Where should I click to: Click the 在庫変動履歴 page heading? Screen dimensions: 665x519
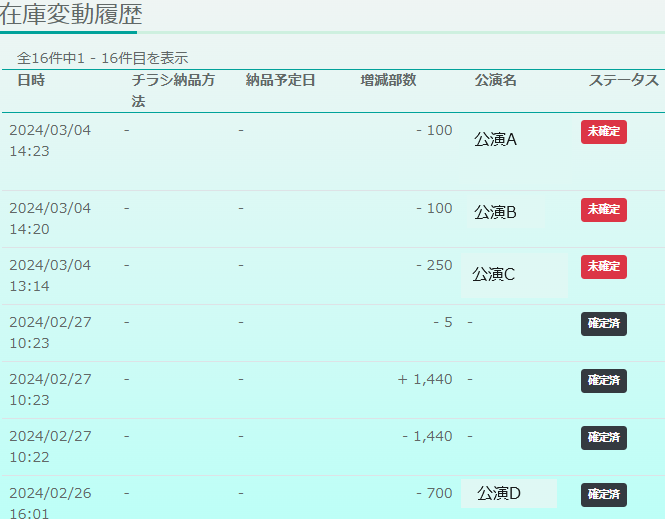click(x=71, y=15)
